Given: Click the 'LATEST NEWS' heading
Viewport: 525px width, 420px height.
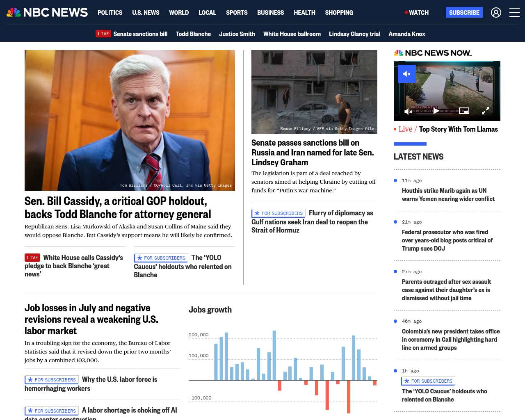Looking at the screenshot, I should (x=418, y=157).
